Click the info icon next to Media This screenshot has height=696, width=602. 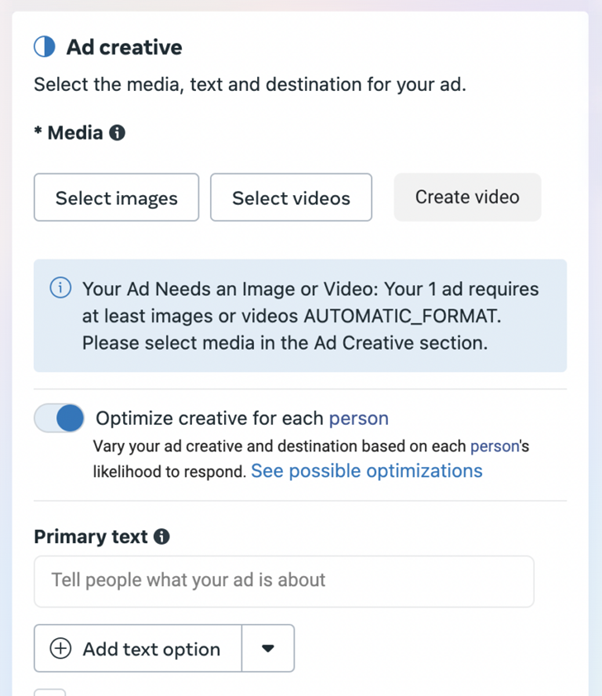(117, 133)
